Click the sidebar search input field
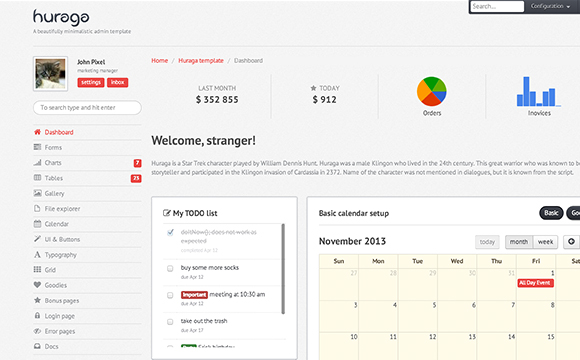The height and width of the screenshot is (360, 580). point(87,108)
